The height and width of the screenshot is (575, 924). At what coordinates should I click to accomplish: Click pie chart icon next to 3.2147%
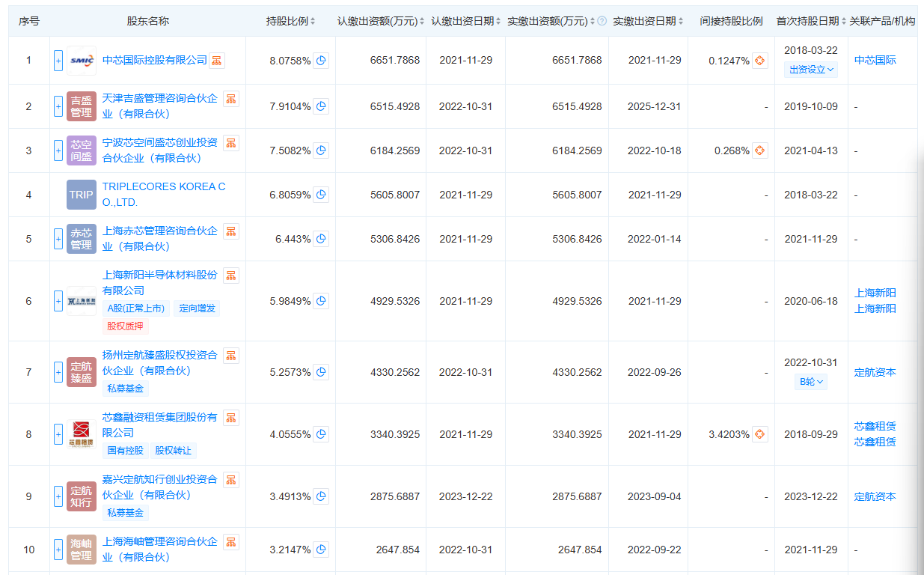(321, 550)
